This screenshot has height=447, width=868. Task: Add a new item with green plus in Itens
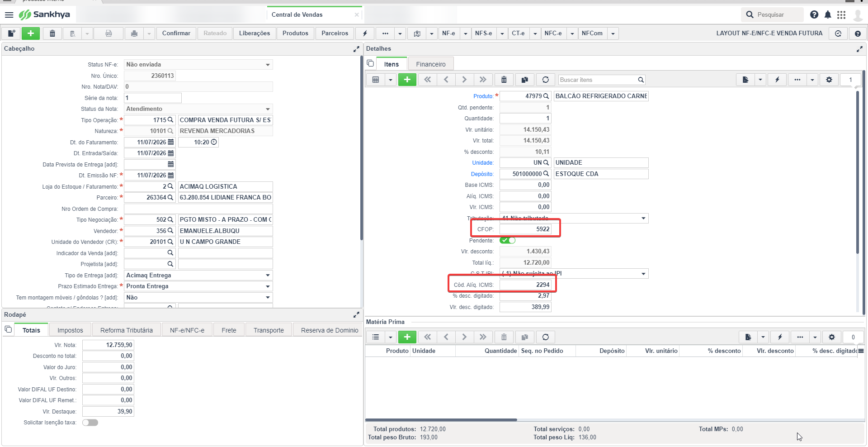(x=407, y=80)
